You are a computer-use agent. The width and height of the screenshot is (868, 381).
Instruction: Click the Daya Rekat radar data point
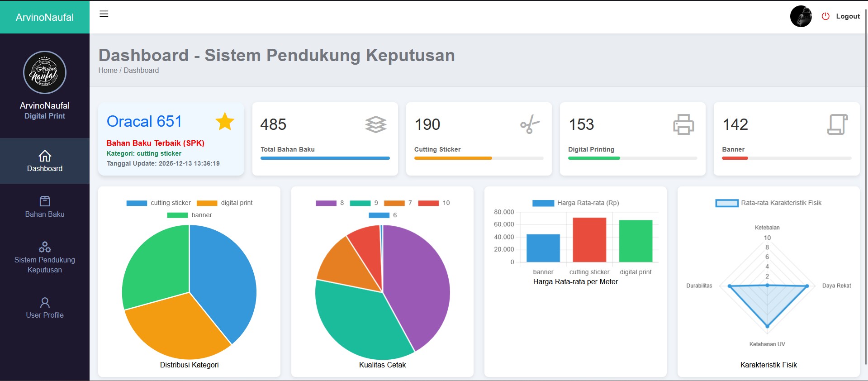tap(807, 286)
